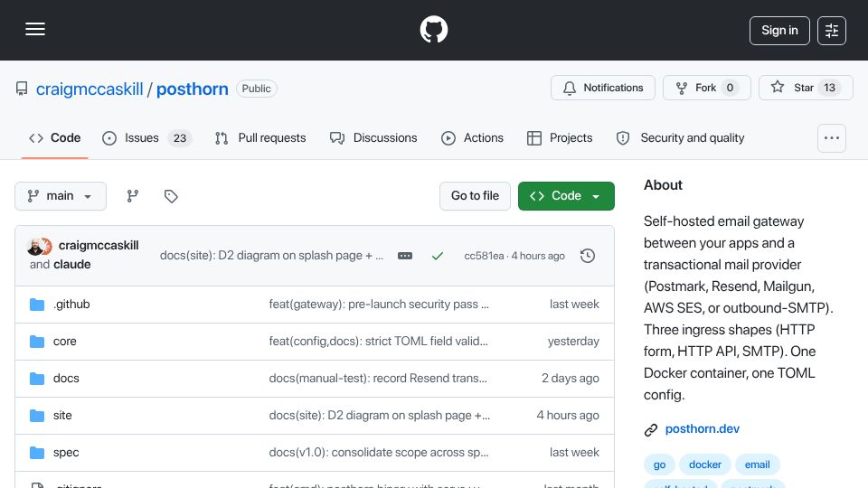The image size is (868, 488).
Task: Open the Pull requests tab
Action: (260, 137)
